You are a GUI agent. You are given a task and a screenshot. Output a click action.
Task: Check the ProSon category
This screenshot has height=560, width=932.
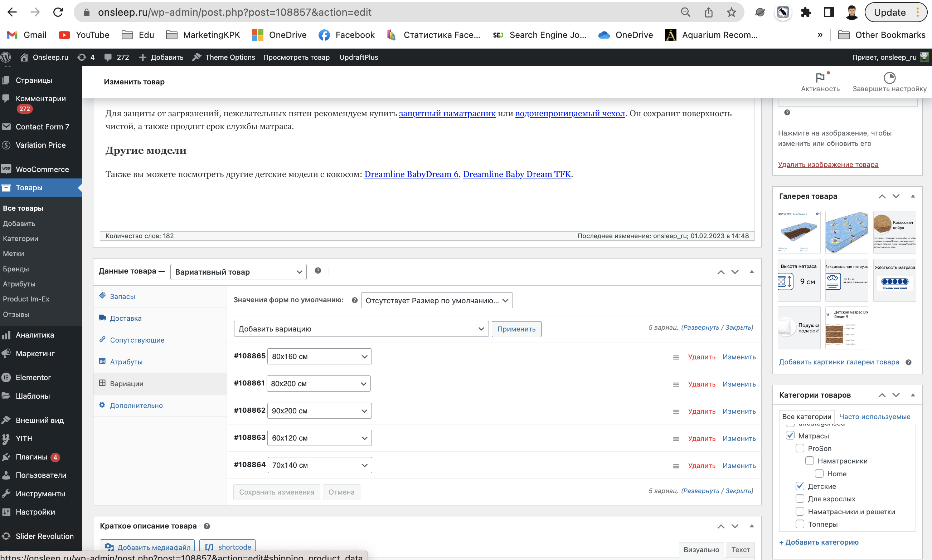tap(800, 448)
